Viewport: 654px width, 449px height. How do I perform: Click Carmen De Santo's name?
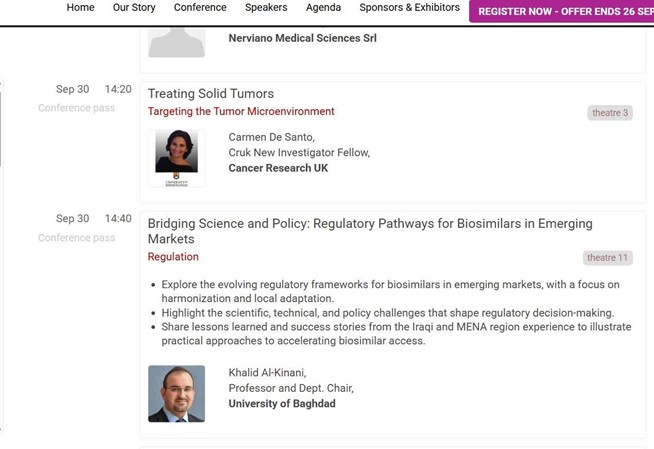pos(271,137)
